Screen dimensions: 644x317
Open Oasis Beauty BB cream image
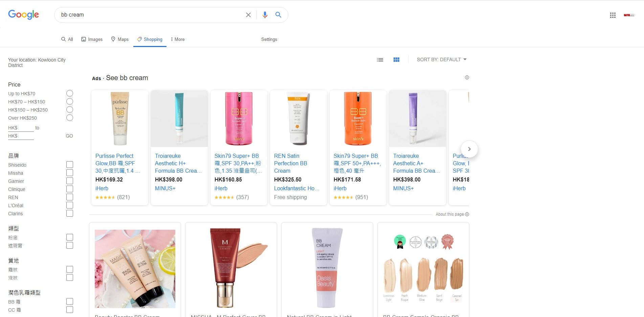(327, 268)
